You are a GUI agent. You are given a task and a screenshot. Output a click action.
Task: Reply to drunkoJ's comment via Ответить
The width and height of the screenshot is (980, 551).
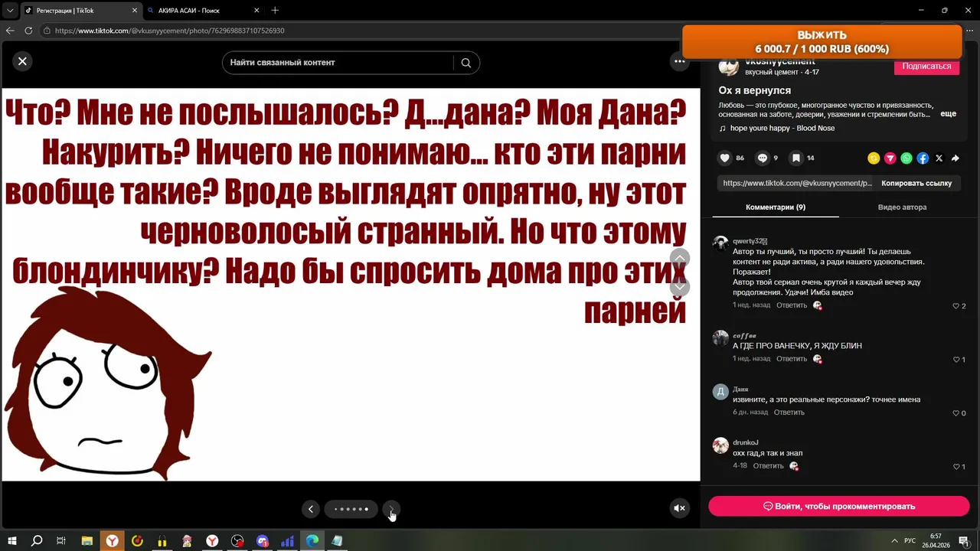click(769, 466)
